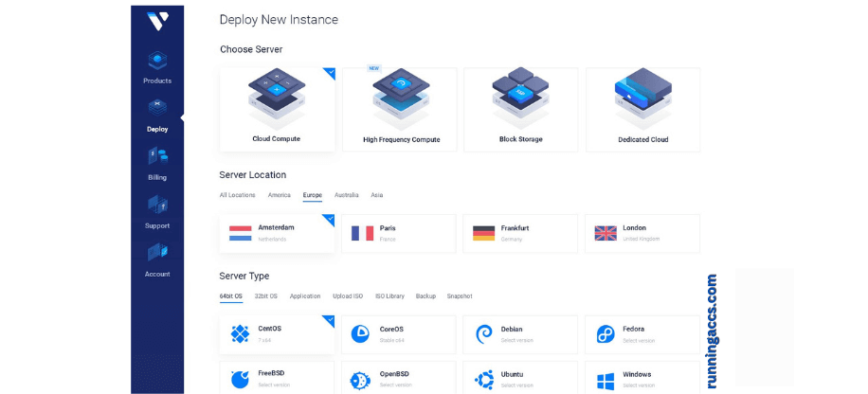
Task: Select the Dedicated Cloud server illustration
Action: pyautogui.click(x=642, y=98)
